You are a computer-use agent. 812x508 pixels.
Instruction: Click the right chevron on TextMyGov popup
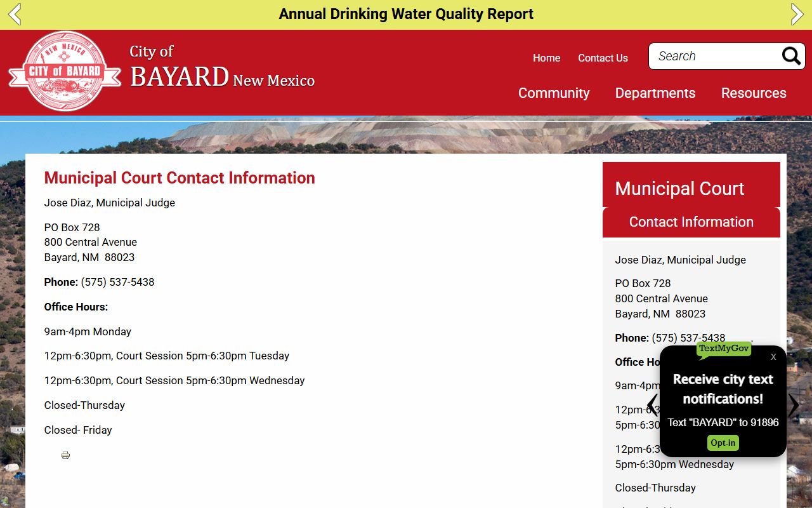tap(794, 404)
